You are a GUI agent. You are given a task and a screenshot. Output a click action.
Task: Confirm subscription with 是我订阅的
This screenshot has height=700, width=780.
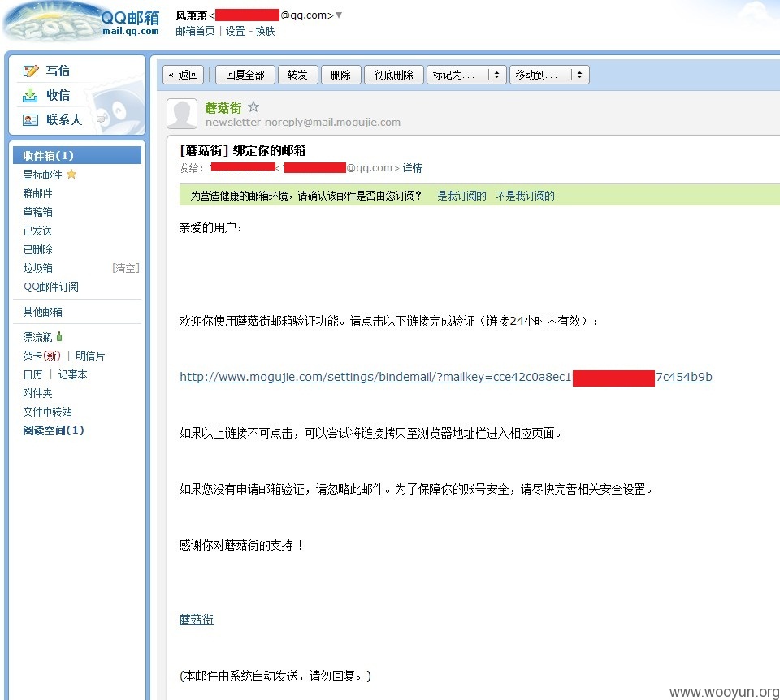461,196
